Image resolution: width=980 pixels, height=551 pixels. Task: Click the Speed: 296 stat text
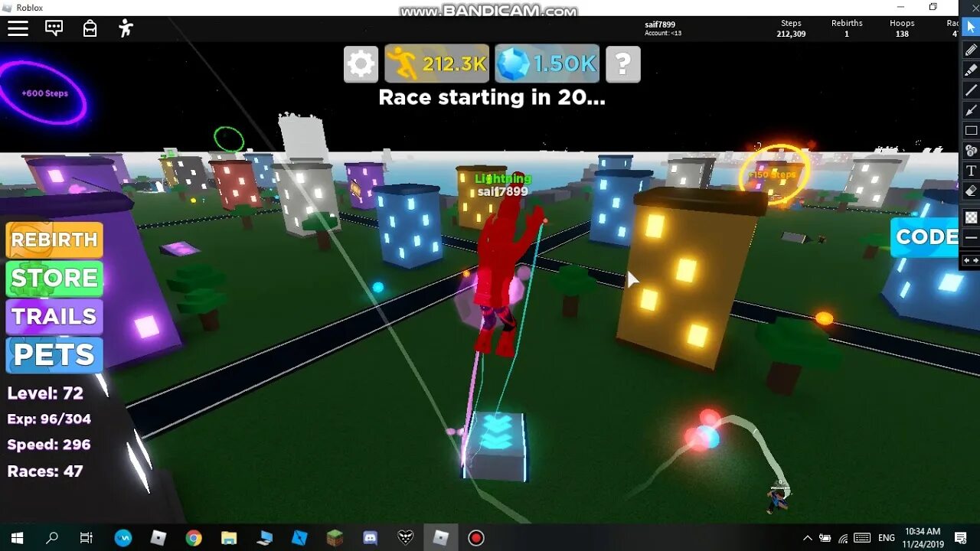49,445
